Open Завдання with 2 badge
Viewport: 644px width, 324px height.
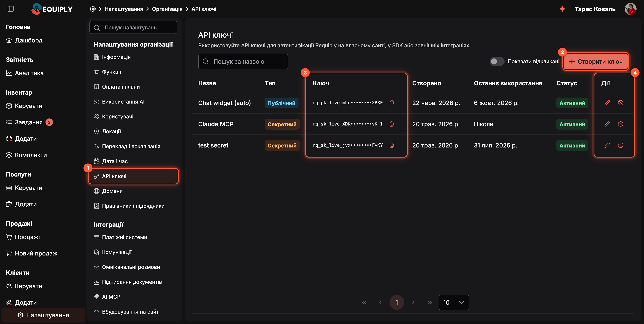29,122
